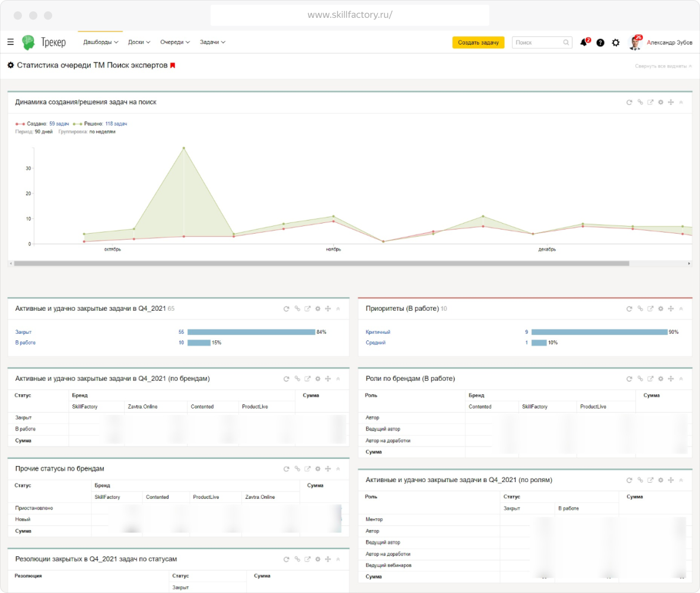Image resolution: width=700 pixels, height=593 pixels.
Task: Click the user avatar of Александр Зубов
Action: tap(635, 43)
